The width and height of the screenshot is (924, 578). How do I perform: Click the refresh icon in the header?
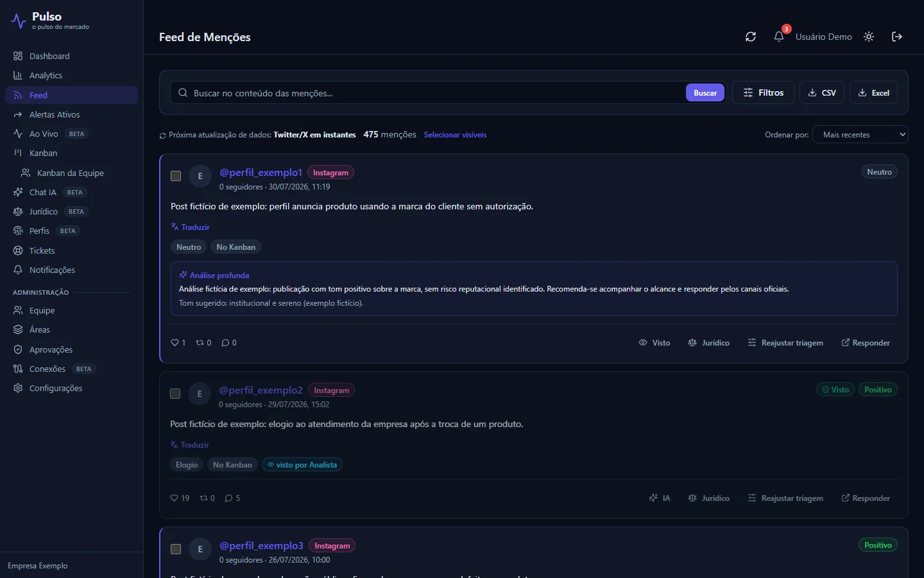click(x=751, y=37)
